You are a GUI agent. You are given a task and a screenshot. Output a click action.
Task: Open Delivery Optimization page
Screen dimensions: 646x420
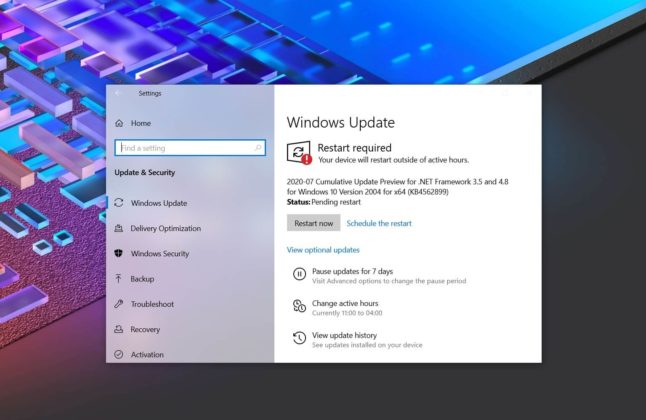click(166, 228)
